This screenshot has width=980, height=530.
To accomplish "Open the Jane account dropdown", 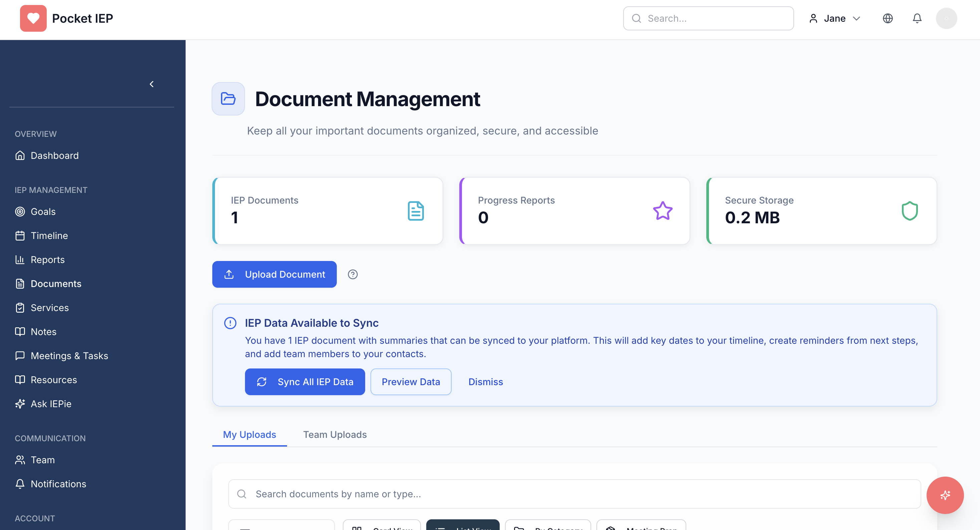I will pos(835,18).
